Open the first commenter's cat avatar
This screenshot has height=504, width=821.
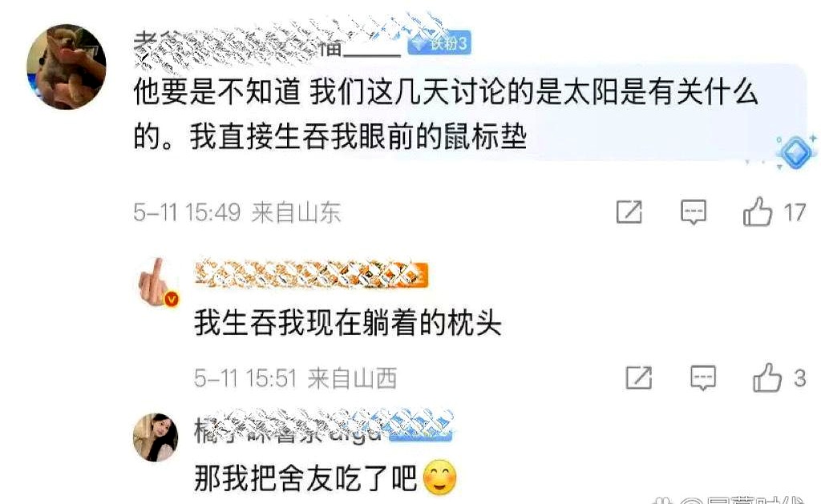[x=67, y=67]
